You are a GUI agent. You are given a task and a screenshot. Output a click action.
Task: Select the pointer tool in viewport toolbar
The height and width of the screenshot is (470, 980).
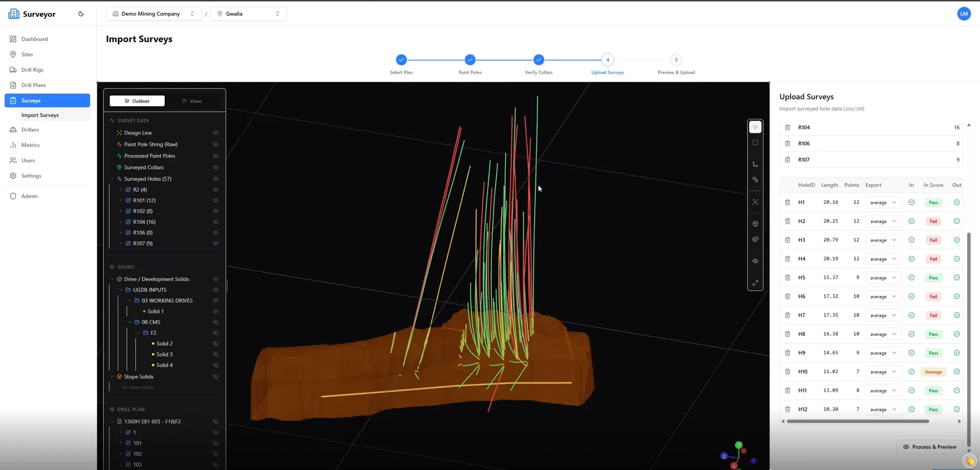click(x=755, y=127)
